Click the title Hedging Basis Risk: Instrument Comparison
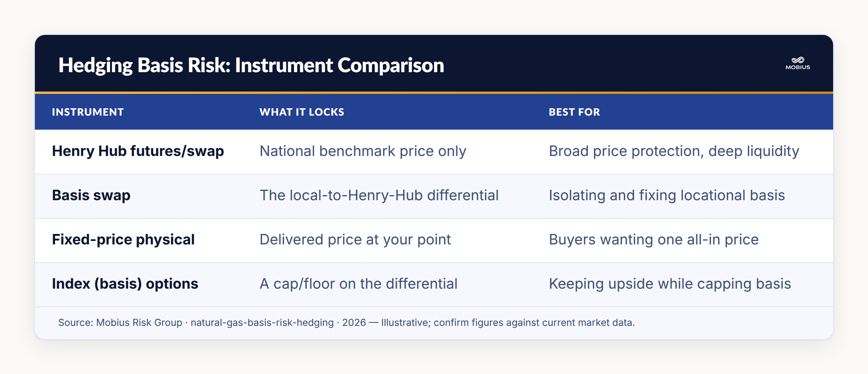868x374 pixels. pos(251,65)
